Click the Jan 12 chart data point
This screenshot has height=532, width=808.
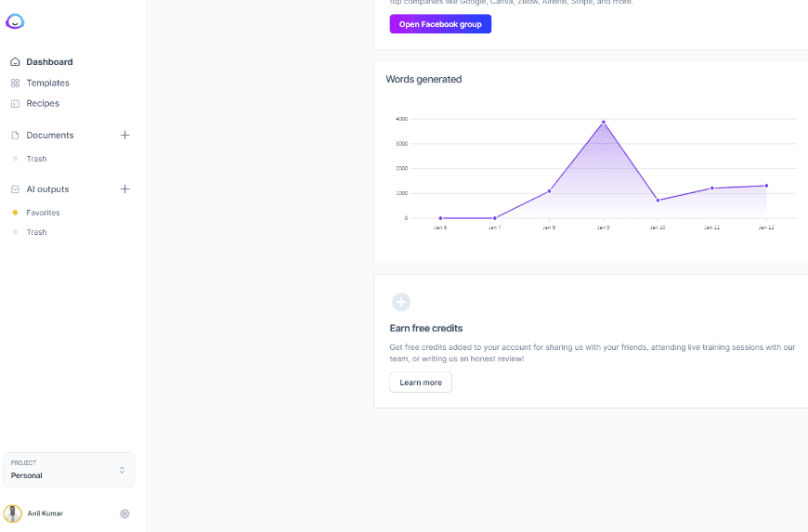pyautogui.click(x=766, y=186)
